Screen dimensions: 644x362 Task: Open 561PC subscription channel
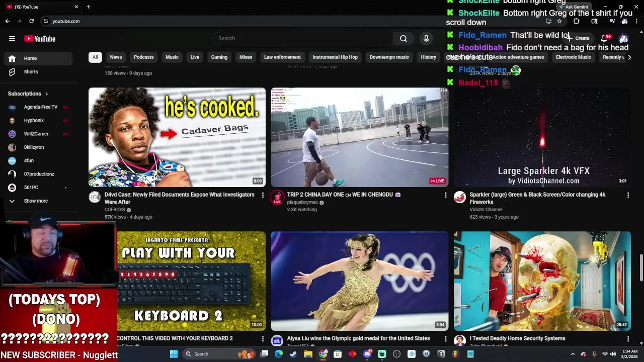(x=39, y=188)
